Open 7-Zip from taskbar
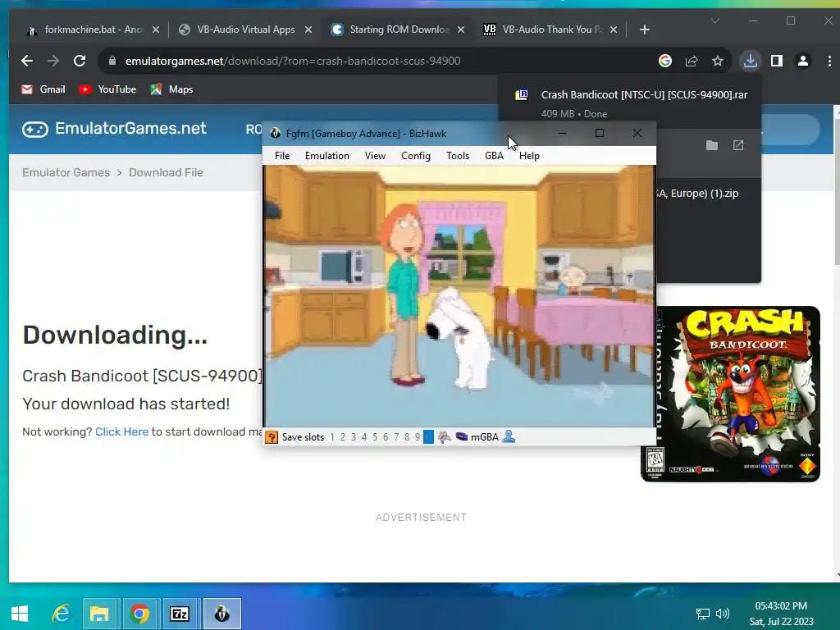Image resolution: width=840 pixels, height=630 pixels. tap(180, 614)
